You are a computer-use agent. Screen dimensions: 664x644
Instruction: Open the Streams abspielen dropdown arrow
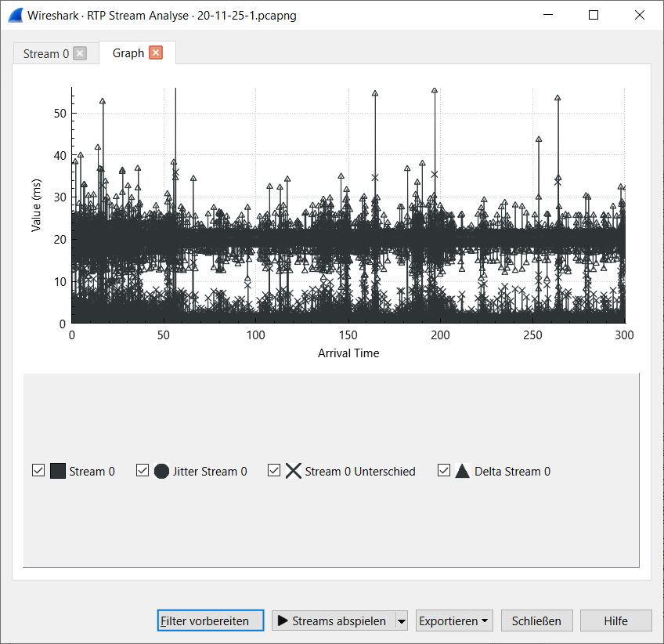coord(402,620)
